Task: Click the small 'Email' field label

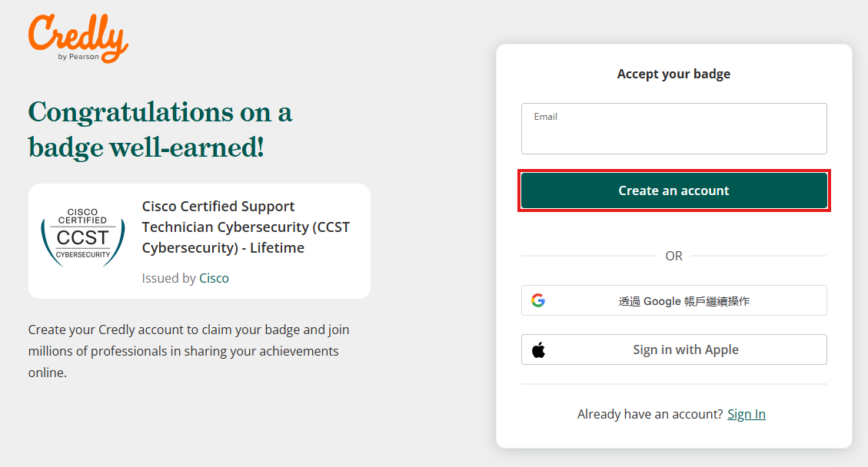Action: (x=546, y=117)
